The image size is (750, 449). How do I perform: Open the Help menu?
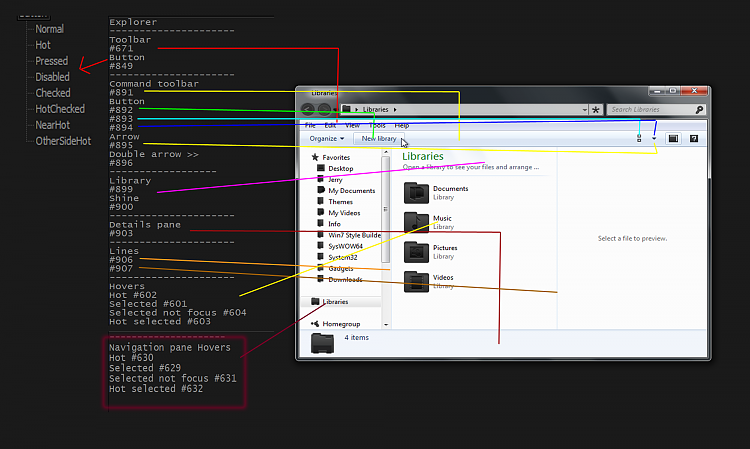point(402,125)
